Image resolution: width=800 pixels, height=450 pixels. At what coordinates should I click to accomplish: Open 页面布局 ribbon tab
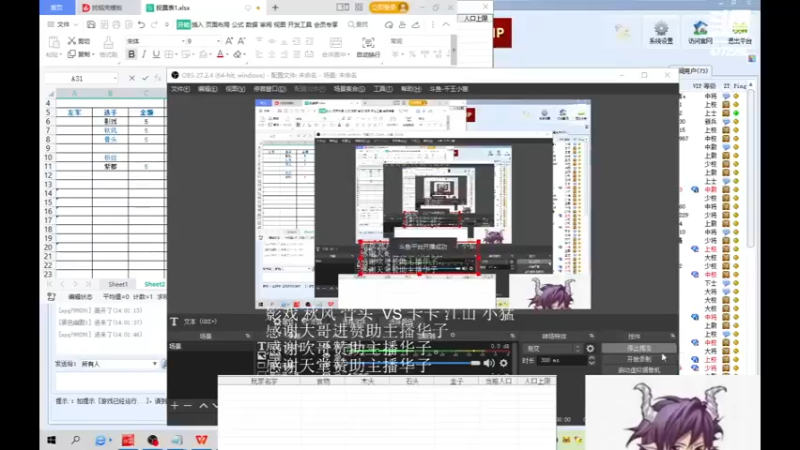coord(217,24)
